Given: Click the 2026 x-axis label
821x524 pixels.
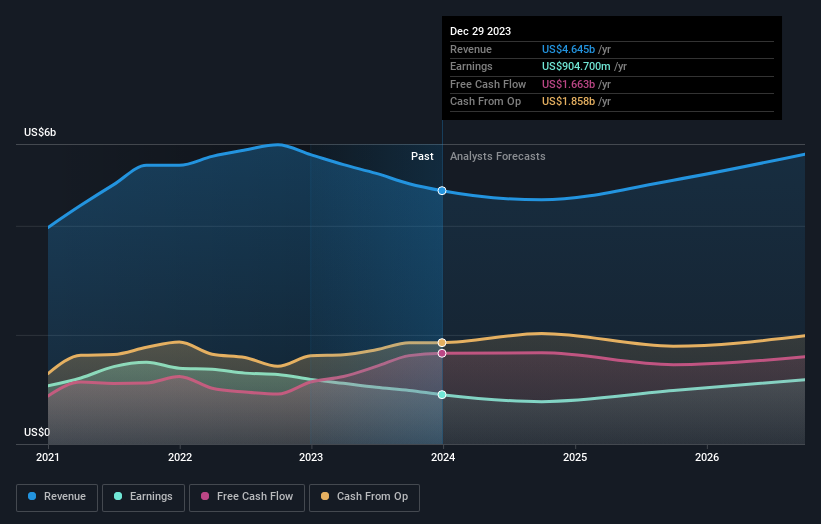Looking at the screenshot, I should point(707,457).
